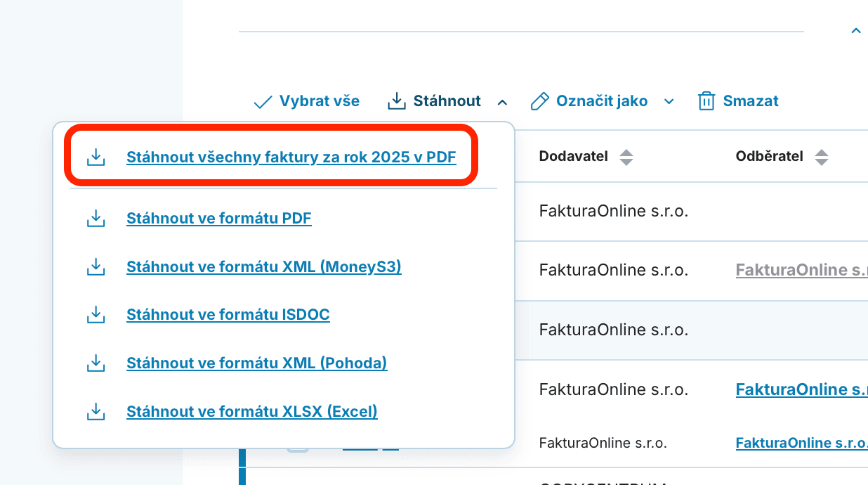The image size is (868, 485).
Task: Click the Odběratel column header text
Action: [x=769, y=156]
